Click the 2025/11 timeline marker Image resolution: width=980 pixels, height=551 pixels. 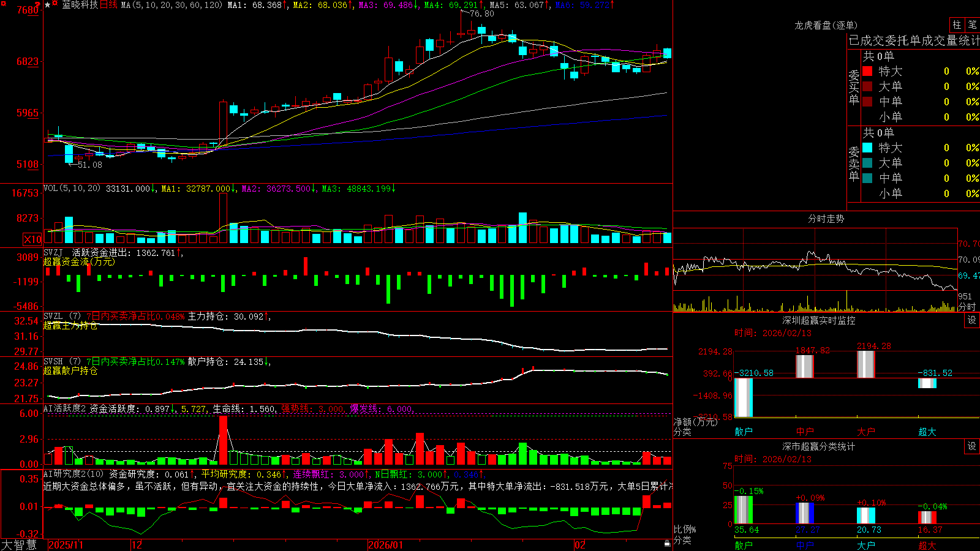click(x=66, y=545)
